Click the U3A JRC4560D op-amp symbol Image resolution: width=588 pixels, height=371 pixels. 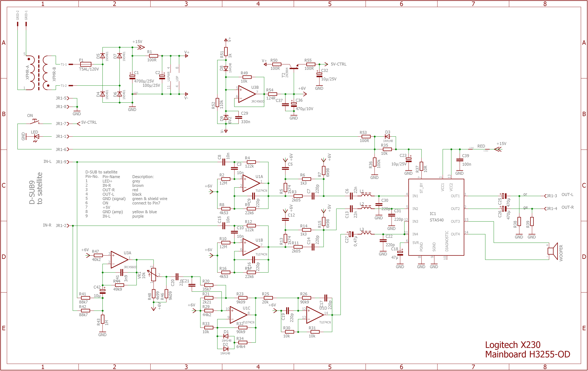point(119,260)
